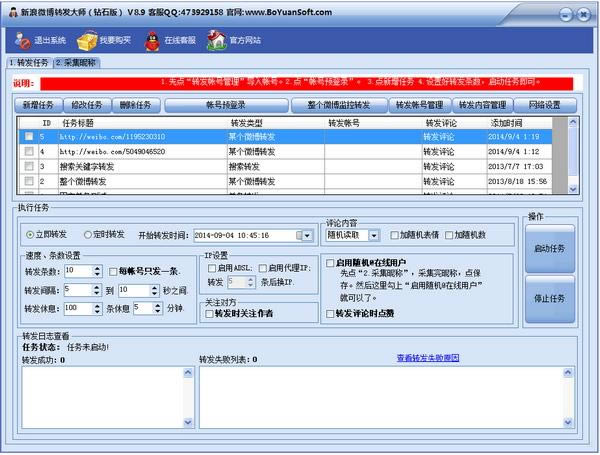Close the window with X button
The height and width of the screenshot is (455, 600).
click(x=584, y=15)
